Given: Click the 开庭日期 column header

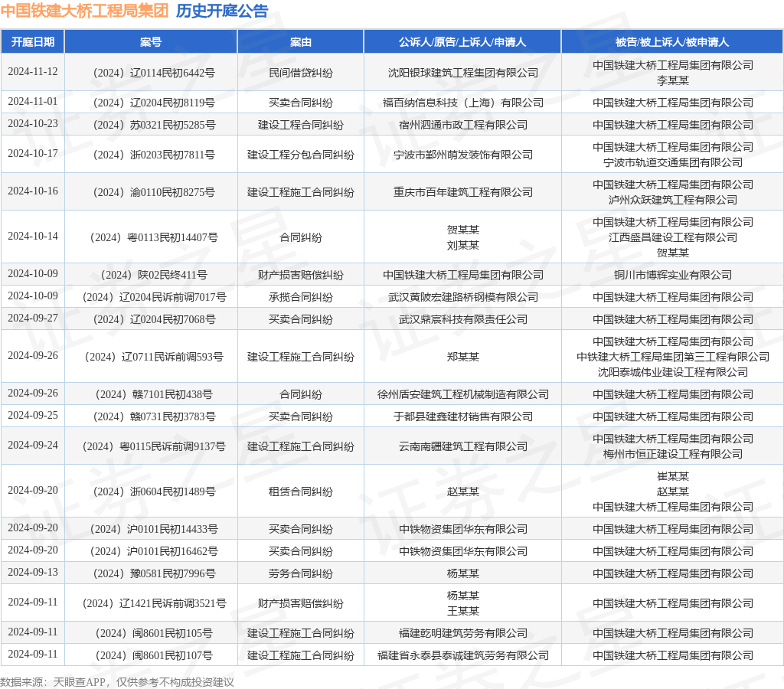Looking at the screenshot, I should tap(32, 42).
